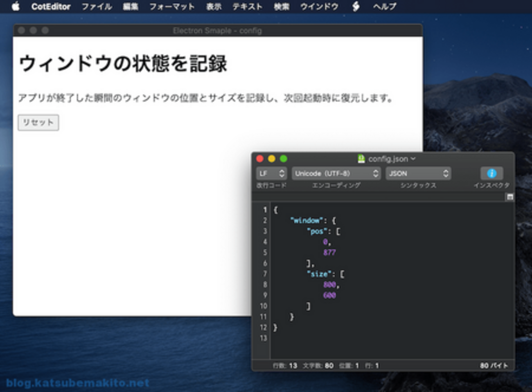Click the リセット button in Electron window
532x392 pixels.
click(38, 123)
